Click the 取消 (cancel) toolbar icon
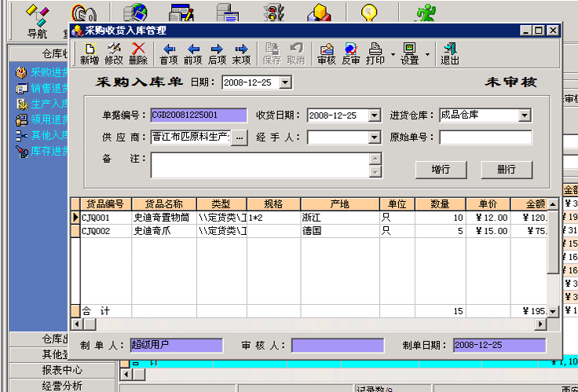578x392 pixels. 296,54
